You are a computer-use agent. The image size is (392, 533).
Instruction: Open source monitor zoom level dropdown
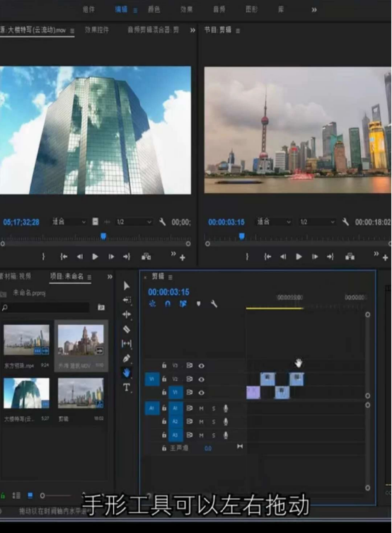(x=69, y=222)
